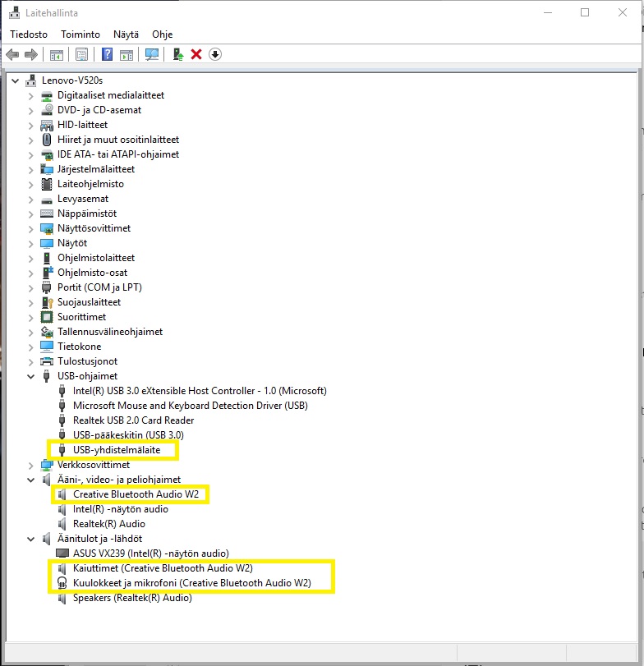Collapse the Lenovo-V520s root node
Viewport: 644px width, 666px height.
(x=16, y=80)
